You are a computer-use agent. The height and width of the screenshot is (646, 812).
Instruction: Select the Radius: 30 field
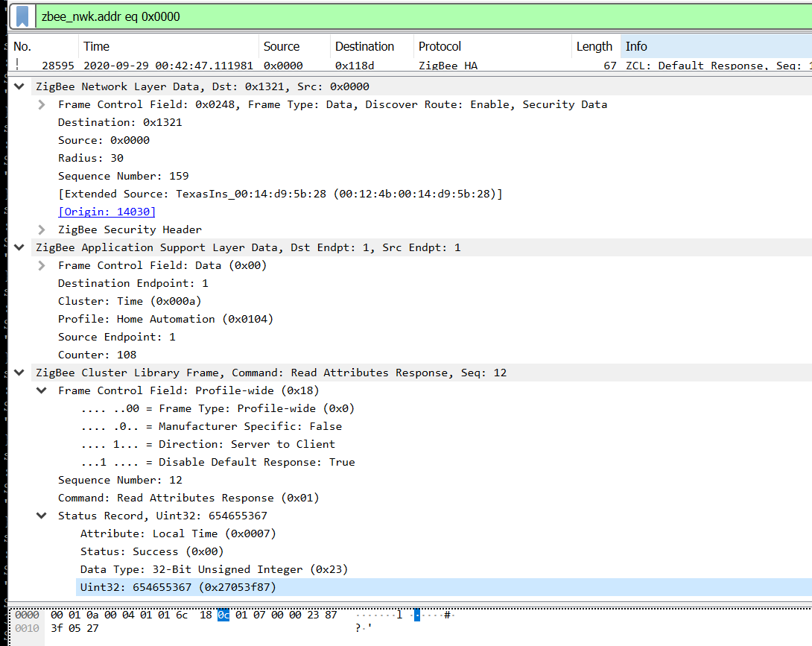[x=91, y=158]
